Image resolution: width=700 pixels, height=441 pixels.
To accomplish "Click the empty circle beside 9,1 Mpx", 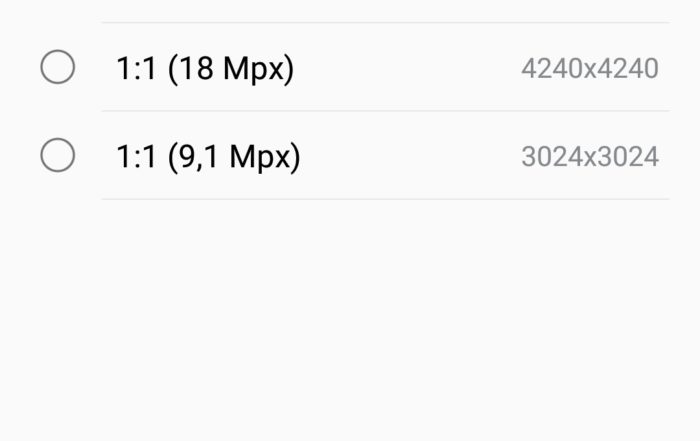I will [x=58, y=155].
